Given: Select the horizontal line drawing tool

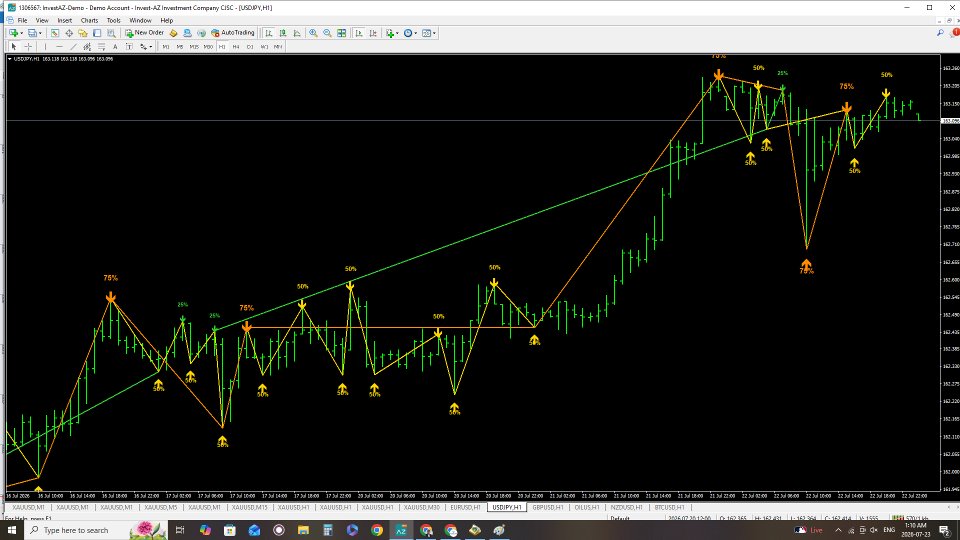Looking at the screenshot, I should 59,47.
